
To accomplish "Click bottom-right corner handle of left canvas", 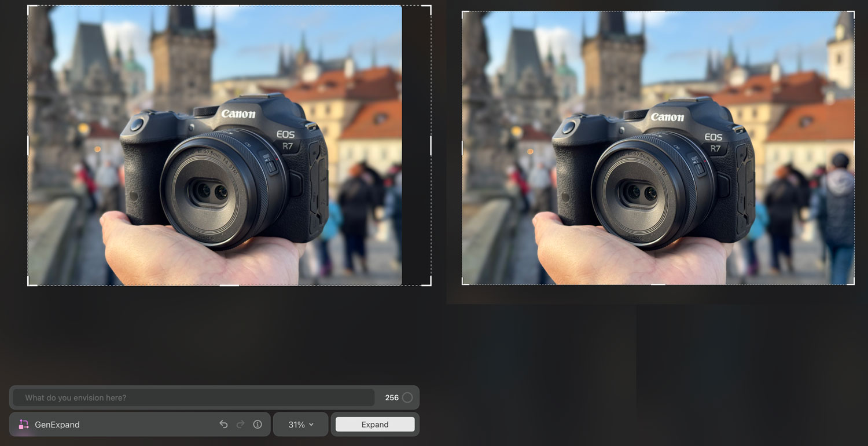I will click(430, 284).
